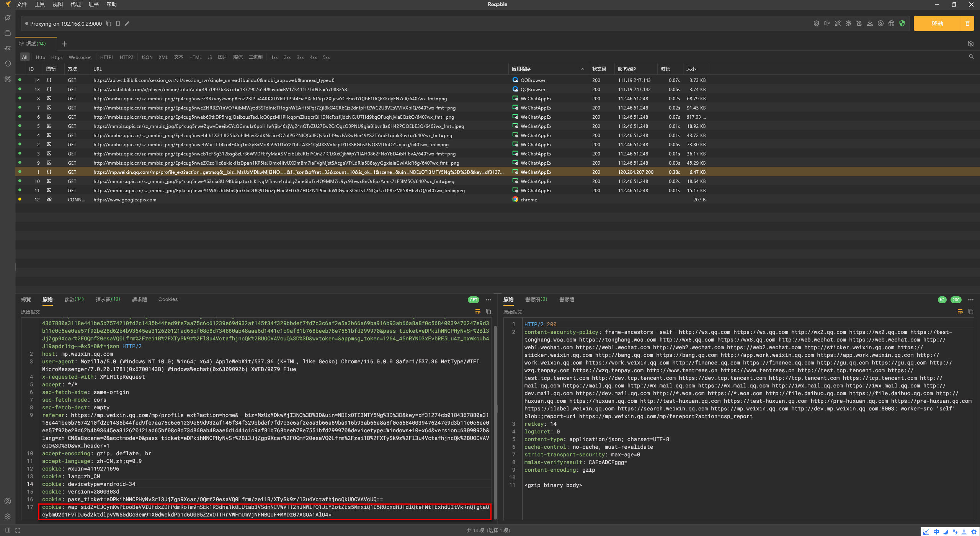The width and height of the screenshot is (980, 536).
Task: Click the request panel vertical scrollbar
Action: 495,421
